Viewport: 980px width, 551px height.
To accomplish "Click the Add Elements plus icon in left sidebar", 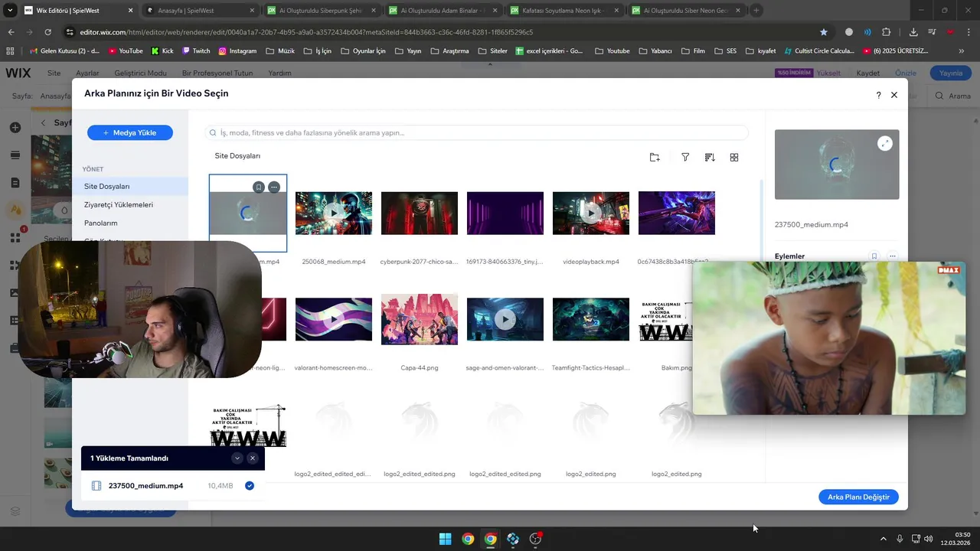I will click(15, 127).
